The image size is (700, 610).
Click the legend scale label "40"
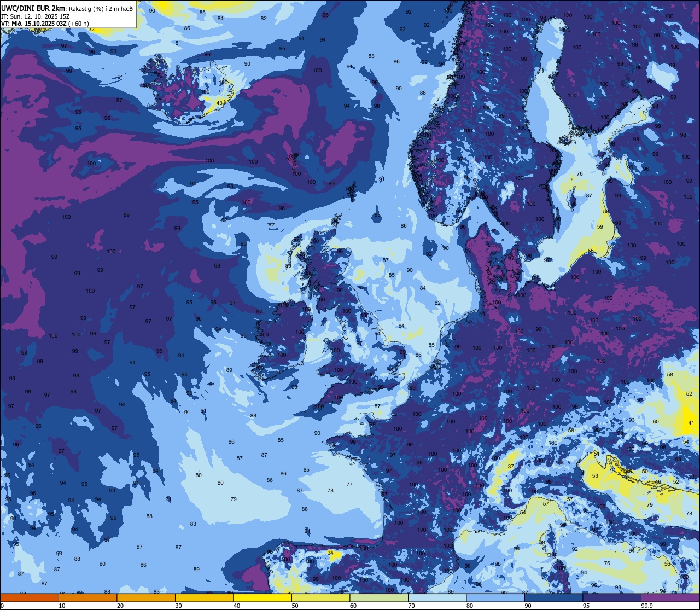click(x=237, y=606)
